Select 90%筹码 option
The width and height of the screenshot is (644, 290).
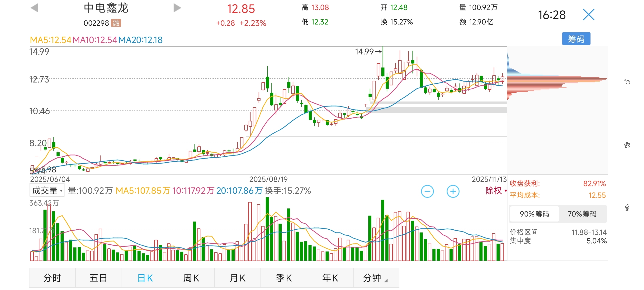pos(534,214)
